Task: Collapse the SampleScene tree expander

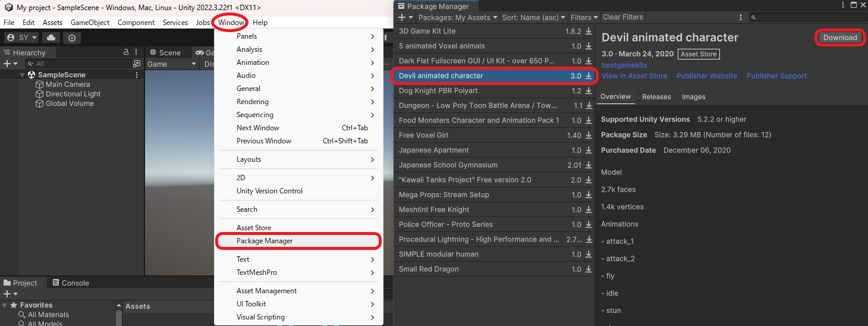Action: [x=23, y=75]
